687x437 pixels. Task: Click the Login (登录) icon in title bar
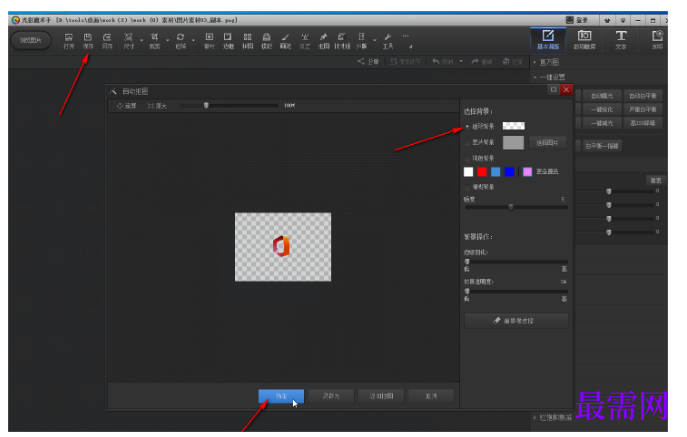[570, 20]
